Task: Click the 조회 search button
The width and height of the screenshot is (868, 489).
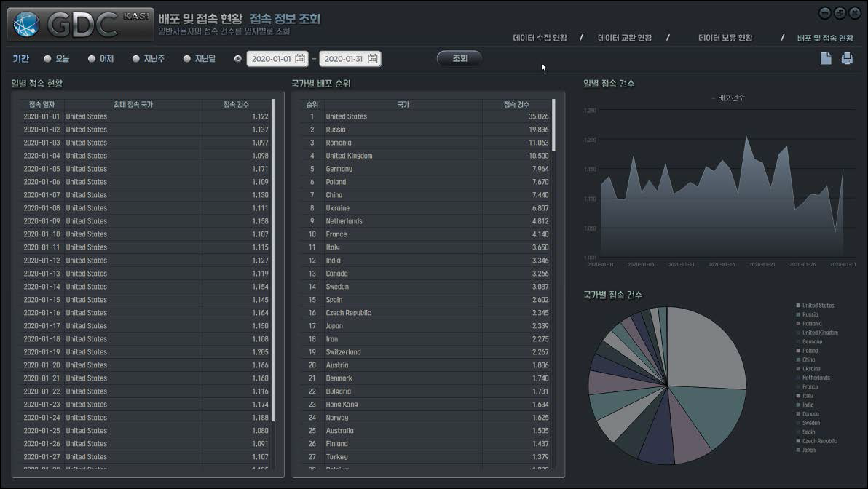Action: point(459,58)
